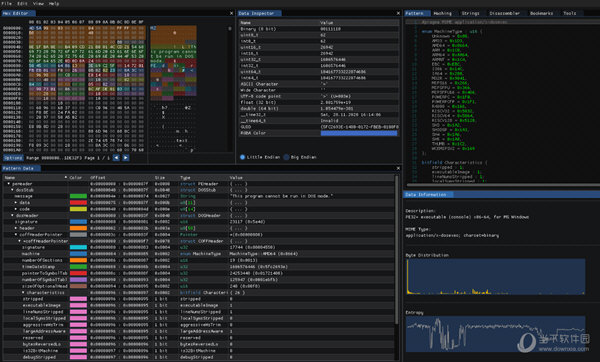600x362 pixels.
Task: Select the uint16_t row in Data Inspector
Action: (319, 47)
